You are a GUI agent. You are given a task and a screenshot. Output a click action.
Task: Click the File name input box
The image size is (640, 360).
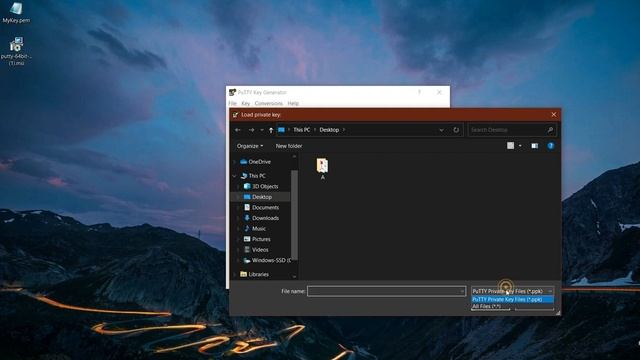383,291
